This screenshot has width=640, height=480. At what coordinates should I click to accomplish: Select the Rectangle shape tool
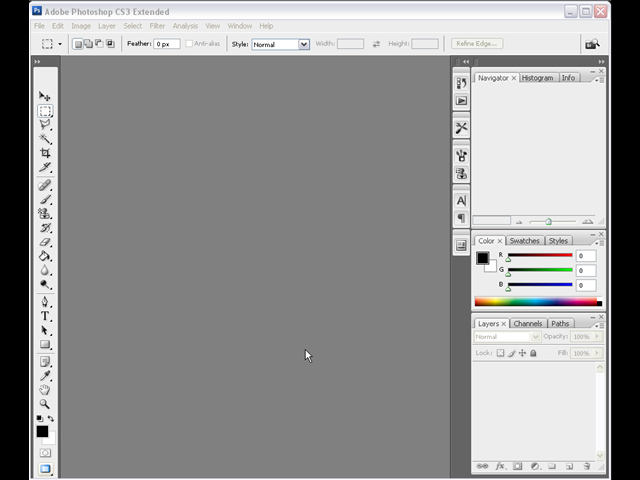[x=45, y=344]
